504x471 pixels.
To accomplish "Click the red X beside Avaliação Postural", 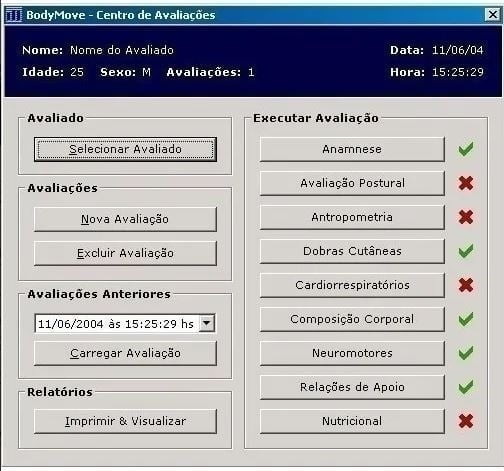I will pos(466,183).
